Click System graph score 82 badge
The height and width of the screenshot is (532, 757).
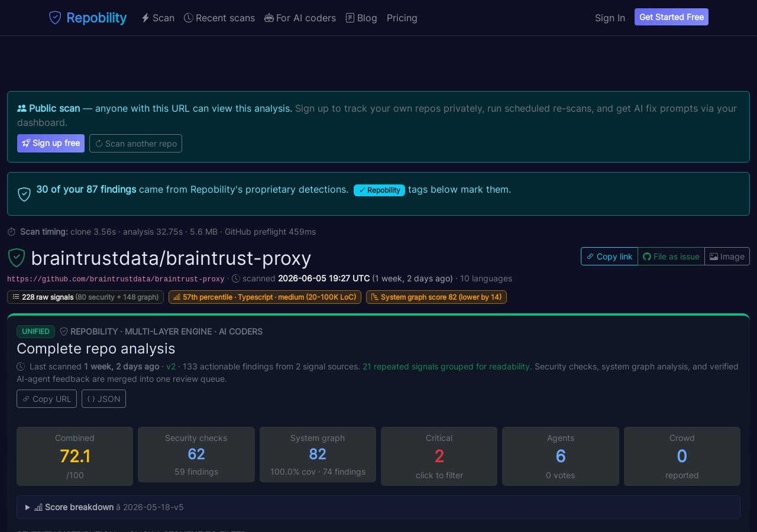[x=436, y=297]
